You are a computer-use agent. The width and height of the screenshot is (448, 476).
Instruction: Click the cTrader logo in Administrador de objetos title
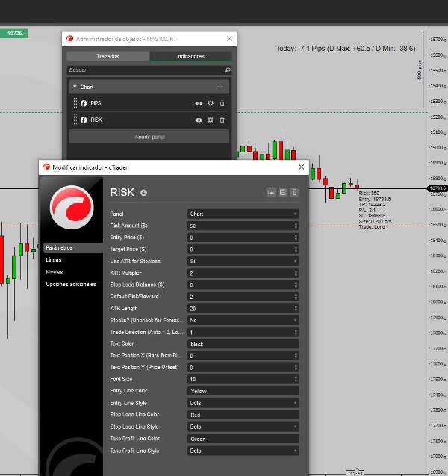[x=69, y=39]
